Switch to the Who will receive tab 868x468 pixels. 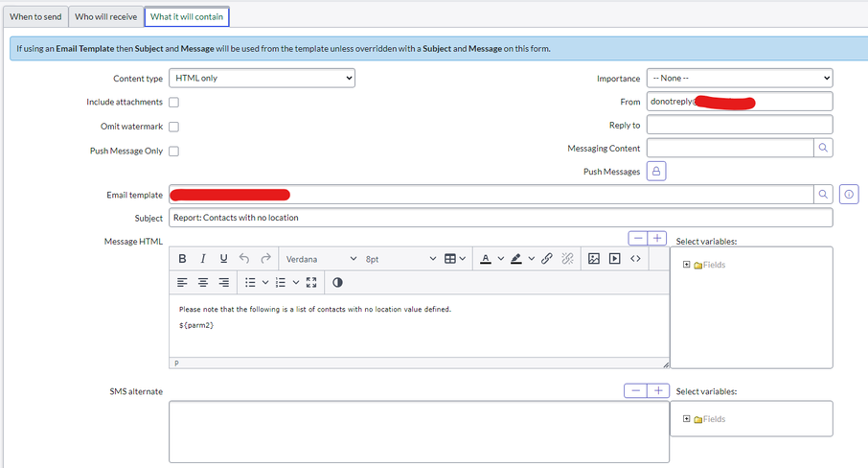[x=106, y=16]
